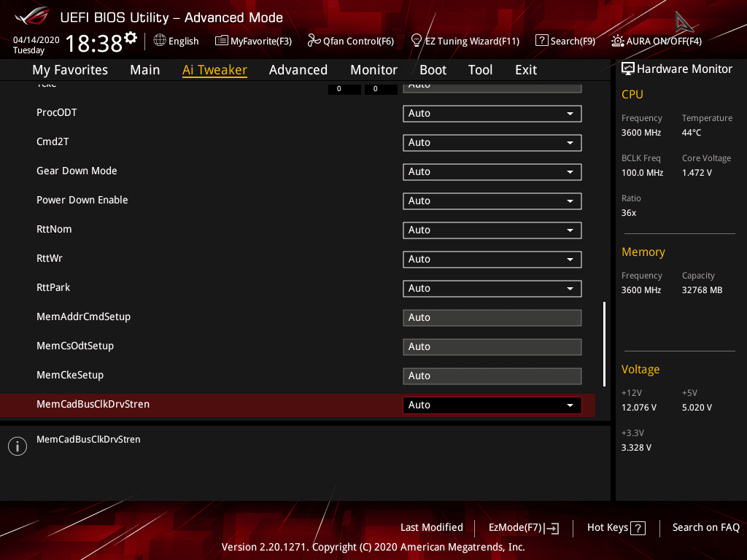Click the 04/14/2020 date text
This screenshot has width=747, height=560.
pos(36,39)
